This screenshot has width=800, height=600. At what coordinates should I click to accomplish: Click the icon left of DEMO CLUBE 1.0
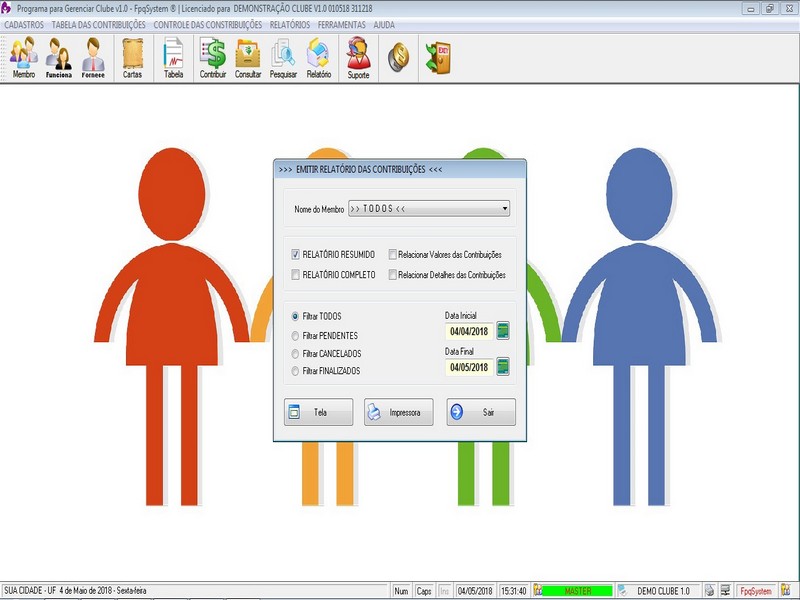[622, 591]
